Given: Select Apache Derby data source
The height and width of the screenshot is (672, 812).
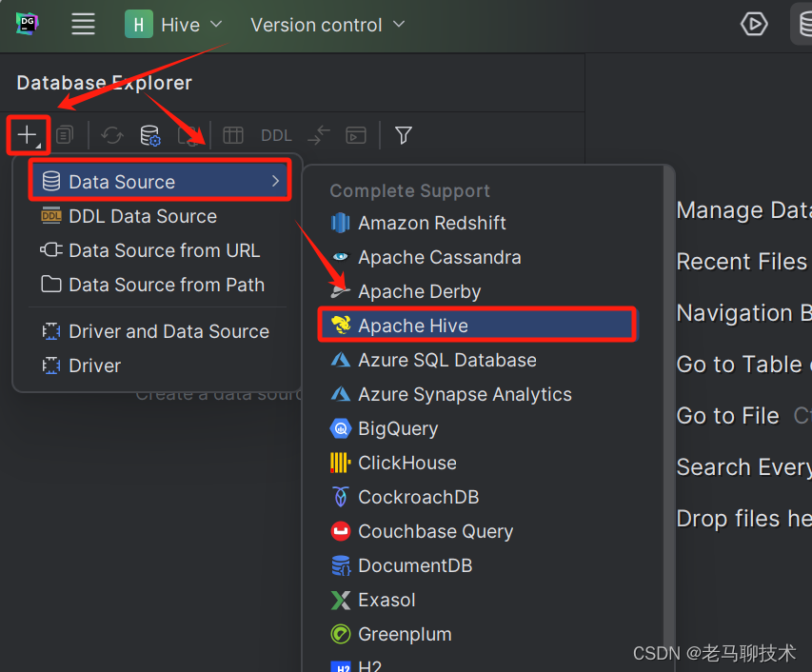Looking at the screenshot, I should click(x=479, y=291).
